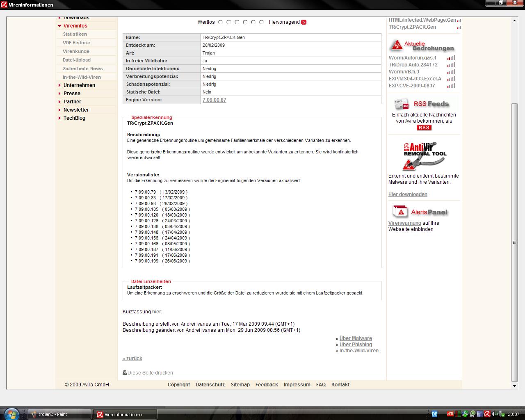Open the EXP/MS04-033.Excel.A threat entry
Viewport: 525px width, 420px height.
(x=415, y=79)
